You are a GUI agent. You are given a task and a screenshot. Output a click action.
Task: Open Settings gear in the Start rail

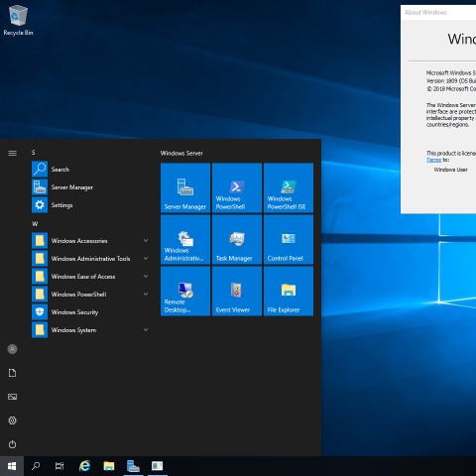pyautogui.click(x=12, y=420)
